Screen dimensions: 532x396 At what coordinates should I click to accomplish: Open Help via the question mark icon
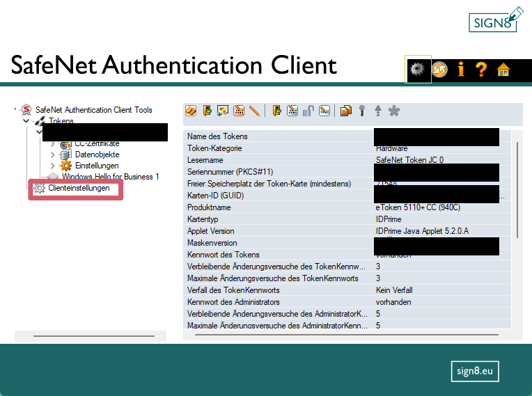(x=481, y=70)
